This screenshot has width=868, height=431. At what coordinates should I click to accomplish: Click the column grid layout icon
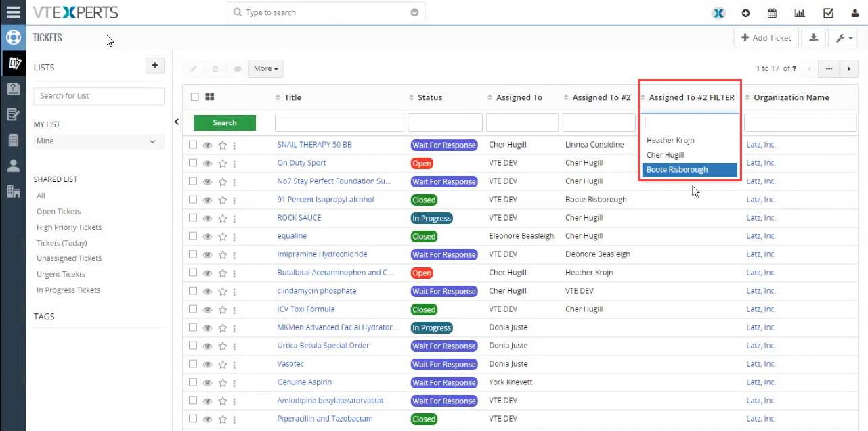click(210, 97)
